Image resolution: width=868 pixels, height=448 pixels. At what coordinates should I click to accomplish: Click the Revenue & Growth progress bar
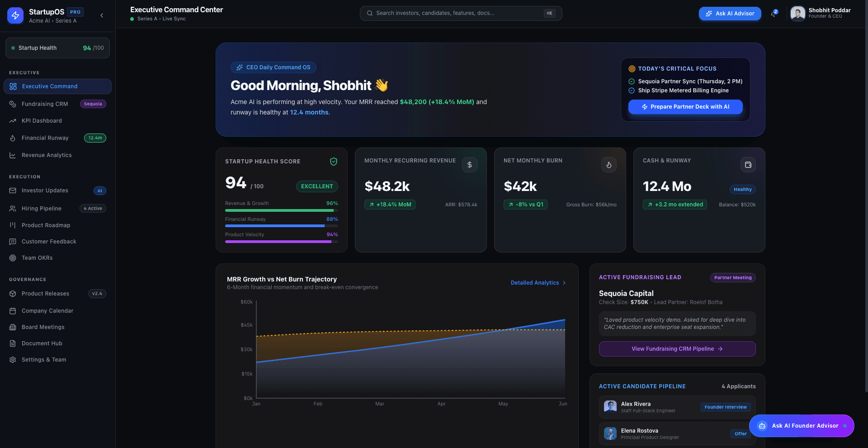point(282,210)
